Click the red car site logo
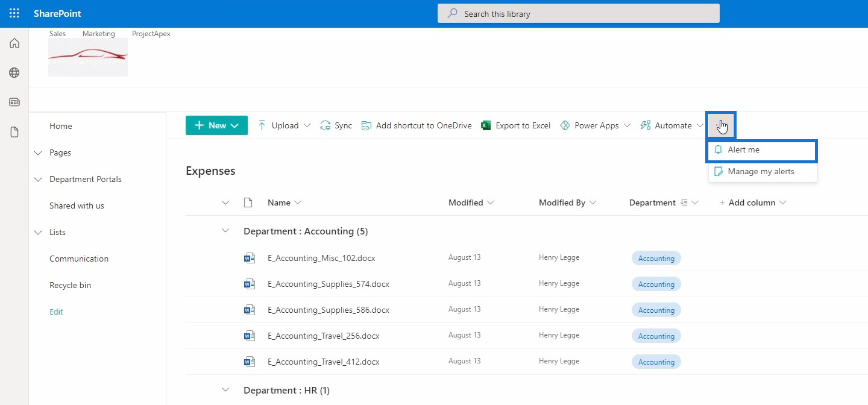 pyautogui.click(x=88, y=57)
